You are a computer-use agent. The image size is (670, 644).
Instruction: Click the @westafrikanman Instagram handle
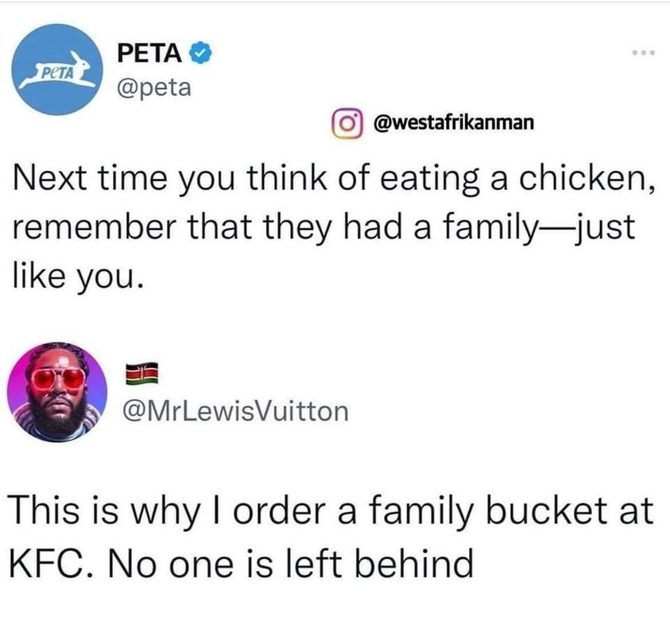pos(443,123)
